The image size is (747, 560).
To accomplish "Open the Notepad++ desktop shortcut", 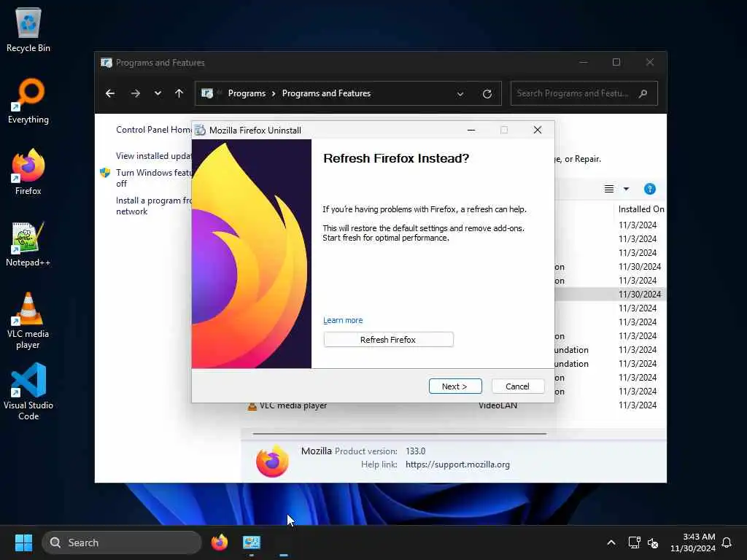I will coord(28,244).
